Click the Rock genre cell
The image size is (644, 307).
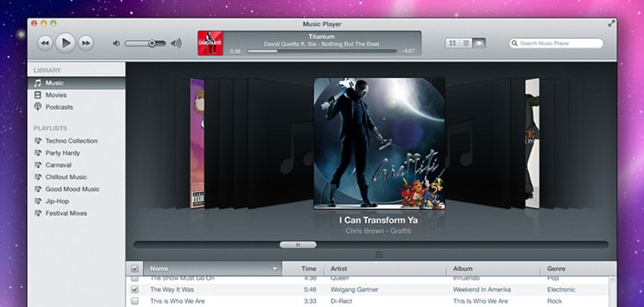pyautogui.click(x=554, y=301)
